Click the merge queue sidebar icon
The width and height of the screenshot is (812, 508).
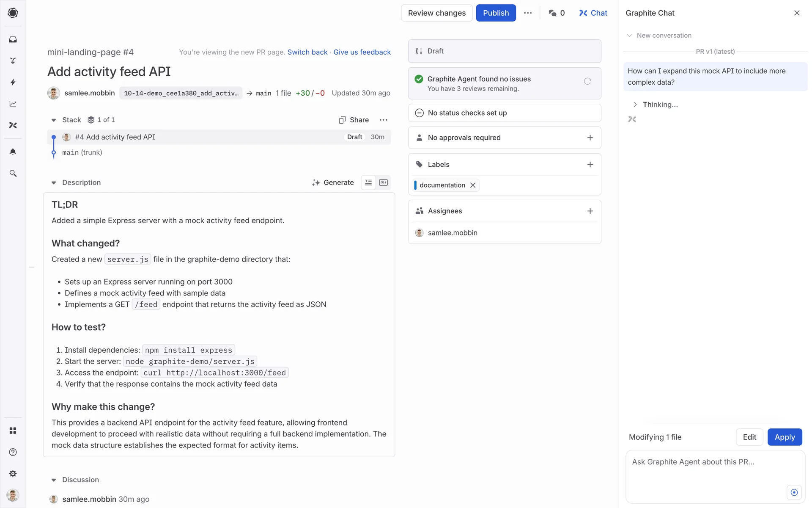pos(13,61)
